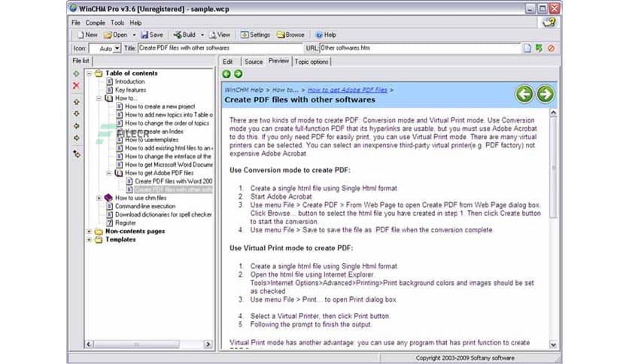Switch to the Preview tab

click(278, 61)
